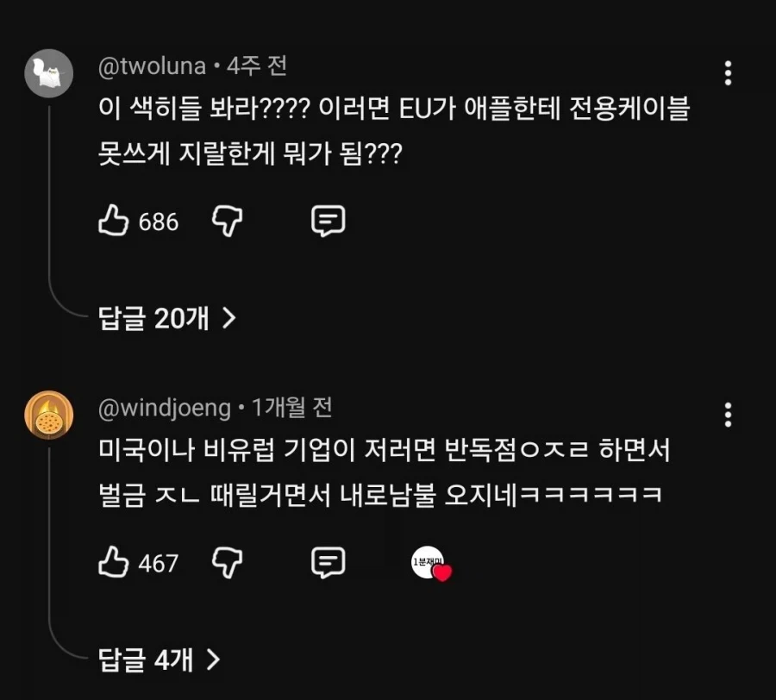This screenshot has height=700, width=776.
Task: Toggle dislike on the 467-likes comment
Action: point(228,562)
